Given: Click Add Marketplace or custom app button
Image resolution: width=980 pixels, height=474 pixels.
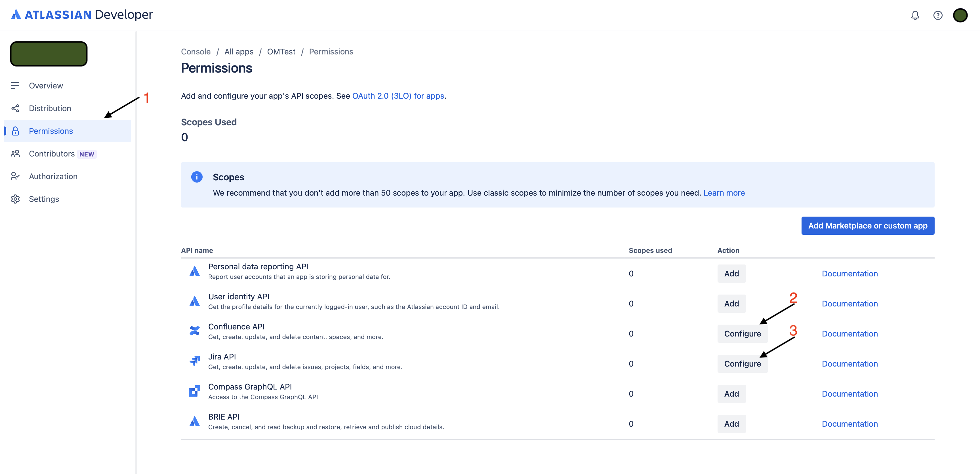Looking at the screenshot, I should point(868,226).
